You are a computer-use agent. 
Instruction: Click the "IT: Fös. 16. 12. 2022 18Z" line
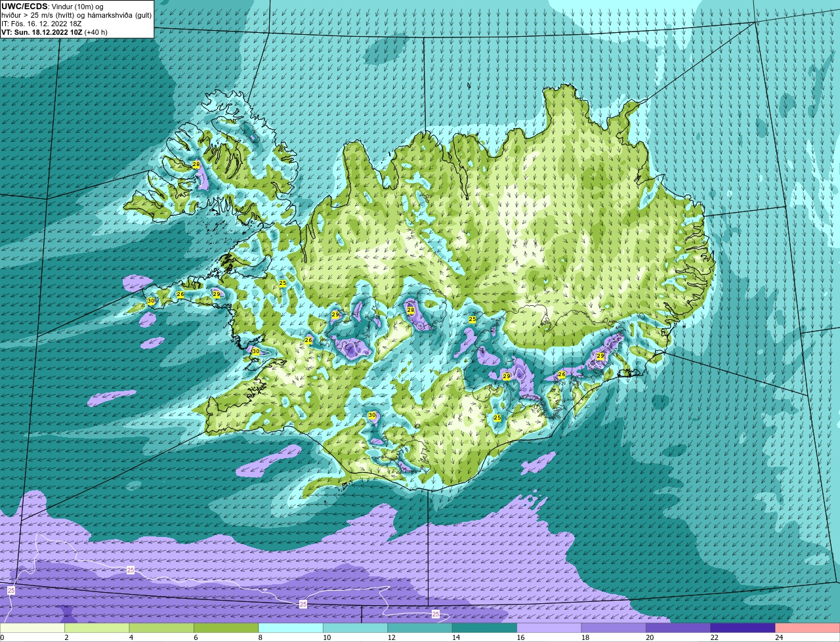tap(41, 24)
